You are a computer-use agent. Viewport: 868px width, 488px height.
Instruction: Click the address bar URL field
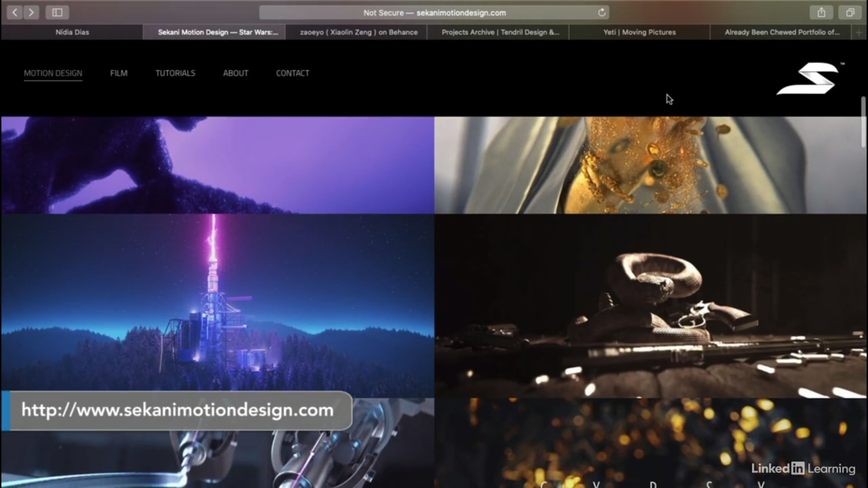pos(434,13)
